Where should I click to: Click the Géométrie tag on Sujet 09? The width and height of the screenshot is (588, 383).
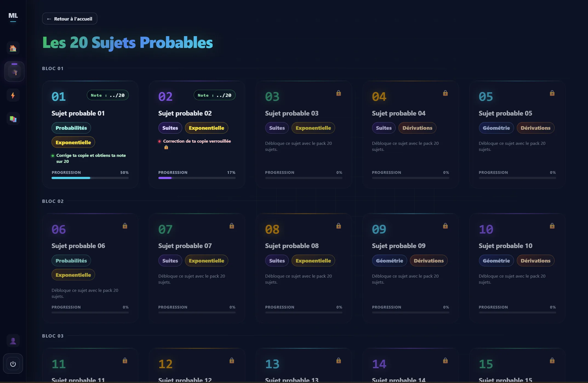coord(389,261)
